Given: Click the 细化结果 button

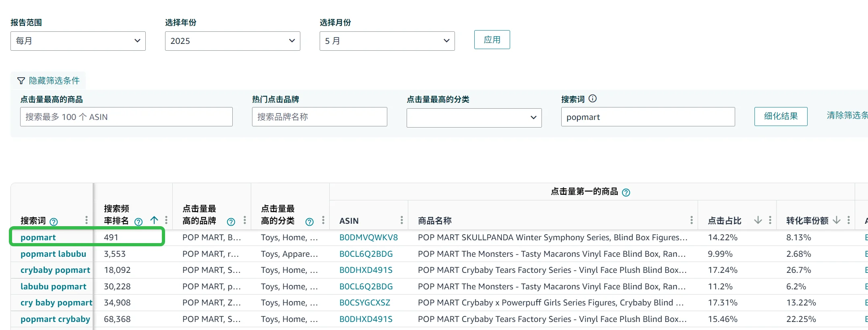Looking at the screenshot, I should [781, 116].
